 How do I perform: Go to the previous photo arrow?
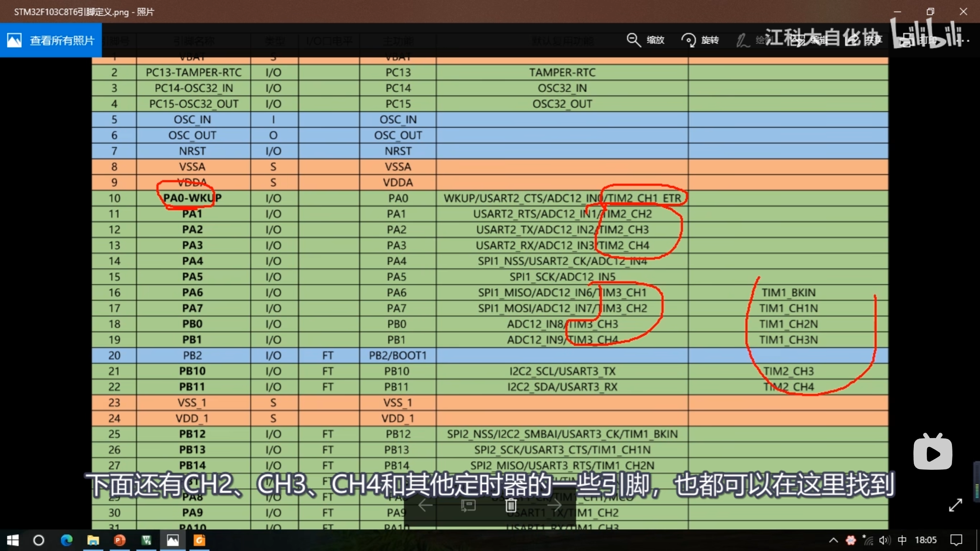(425, 505)
